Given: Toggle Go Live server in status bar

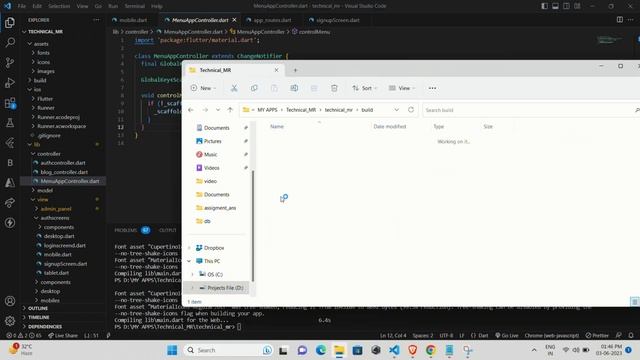Looking at the screenshot, I should [507, 336].
